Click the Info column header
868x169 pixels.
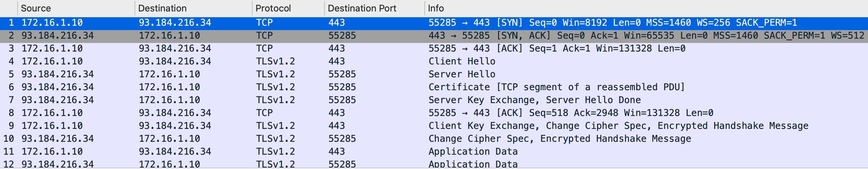click(436, 8)
